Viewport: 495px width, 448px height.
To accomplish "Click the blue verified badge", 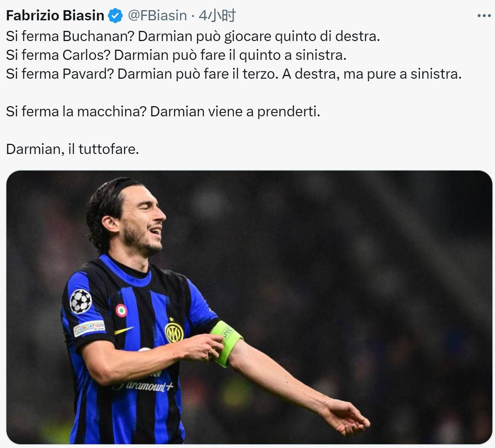I will coord(115,16).
